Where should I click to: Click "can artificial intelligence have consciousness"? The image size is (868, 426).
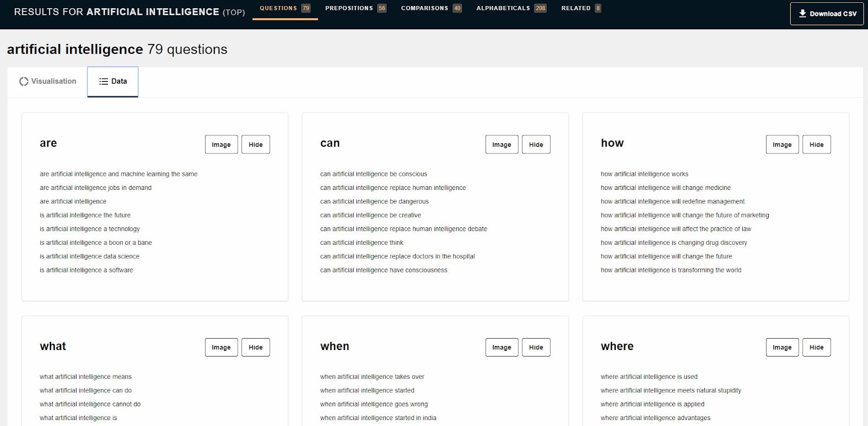pos(384,270)
